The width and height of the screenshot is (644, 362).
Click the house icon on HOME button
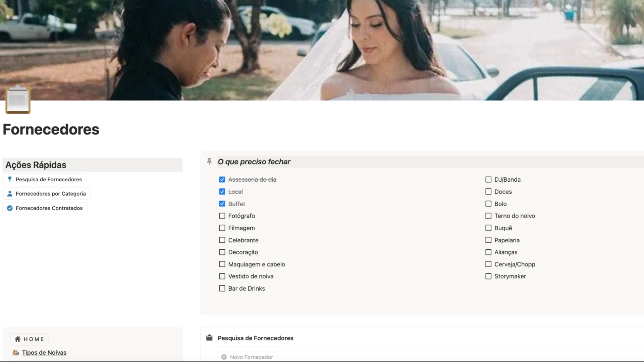point(18,339)
